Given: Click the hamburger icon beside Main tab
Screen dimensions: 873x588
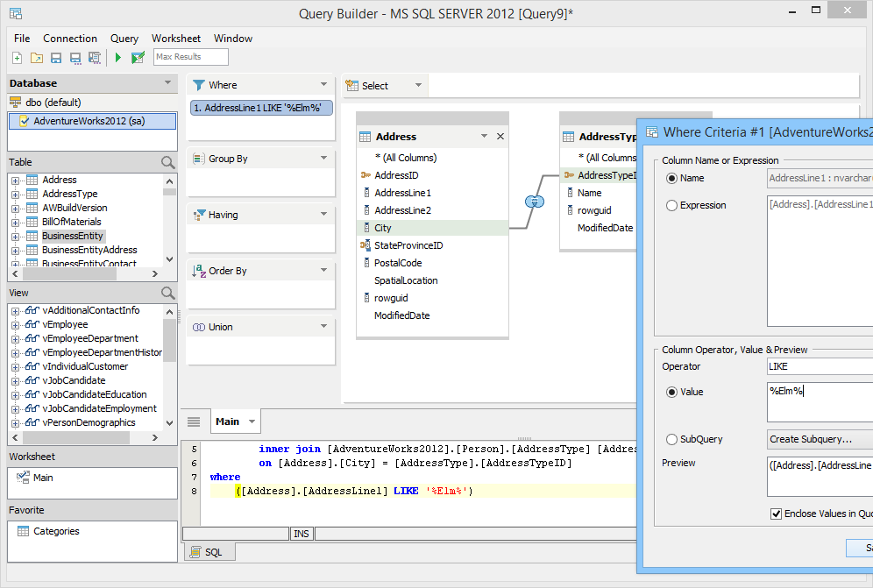Looking at the screenshot, I should (194, 422).
